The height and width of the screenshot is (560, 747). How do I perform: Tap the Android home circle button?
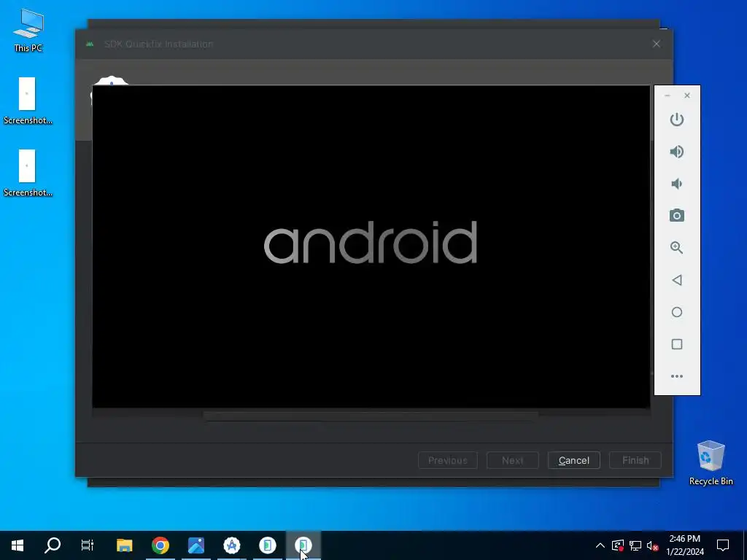coord(676,312)
